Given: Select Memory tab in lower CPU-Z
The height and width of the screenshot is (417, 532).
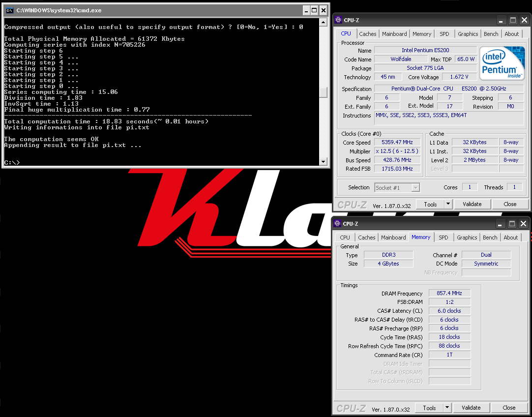Looking at the screenshot, I should click(421, 237).
